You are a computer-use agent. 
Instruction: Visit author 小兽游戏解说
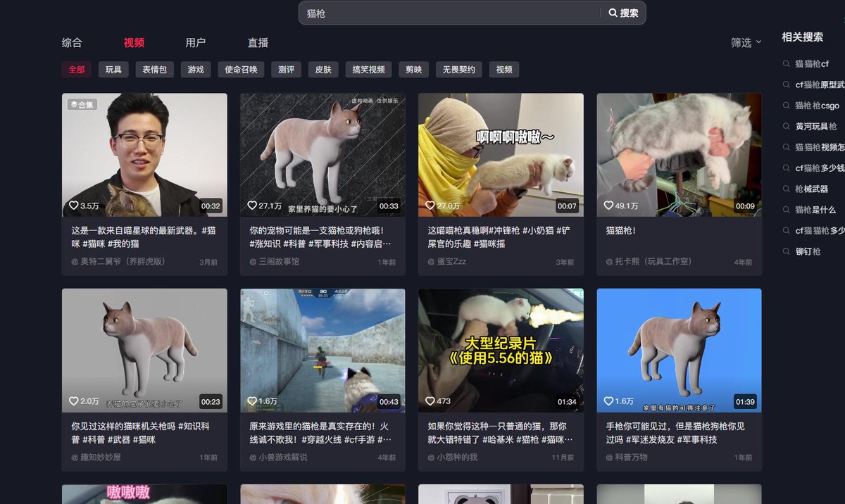(x=278, y=457)
